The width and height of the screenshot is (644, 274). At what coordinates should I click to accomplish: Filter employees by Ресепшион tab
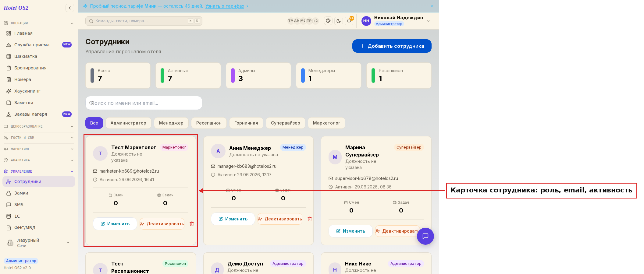(x=209, y=123)
